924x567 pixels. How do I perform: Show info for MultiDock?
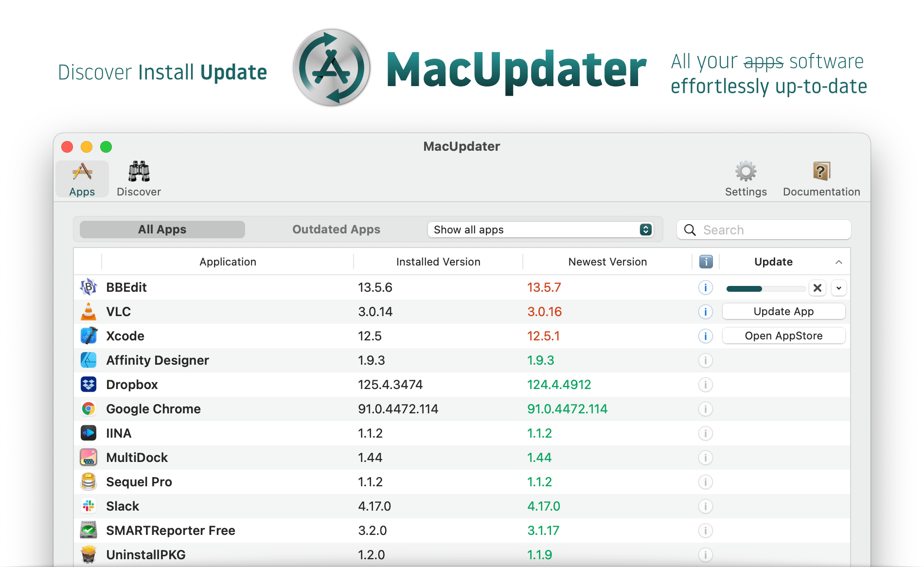706,458
